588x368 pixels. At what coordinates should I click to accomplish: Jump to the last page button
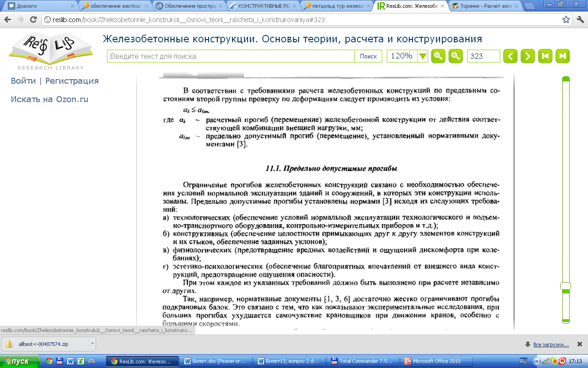click(x=563, y=56)
